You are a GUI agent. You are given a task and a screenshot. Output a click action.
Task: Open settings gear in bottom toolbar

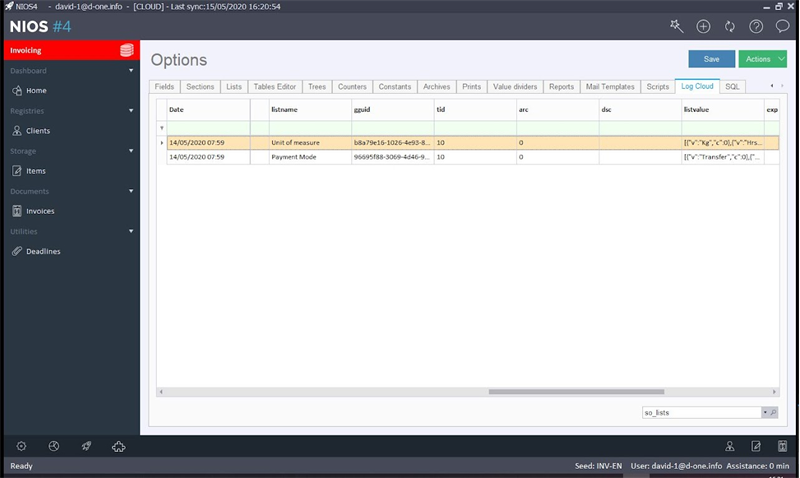coord(21,446)
